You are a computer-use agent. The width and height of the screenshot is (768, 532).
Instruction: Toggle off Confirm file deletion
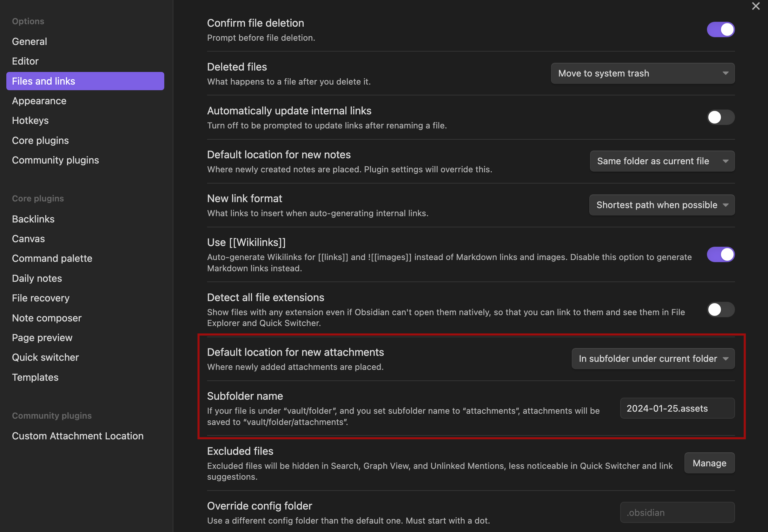720,29
